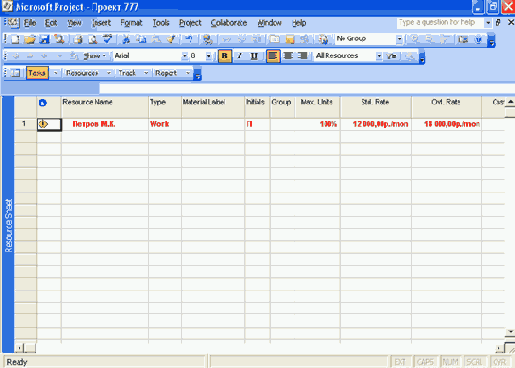Click the Open folder icon
Viewport: 515px width, 368px height.
pos(30,39)
